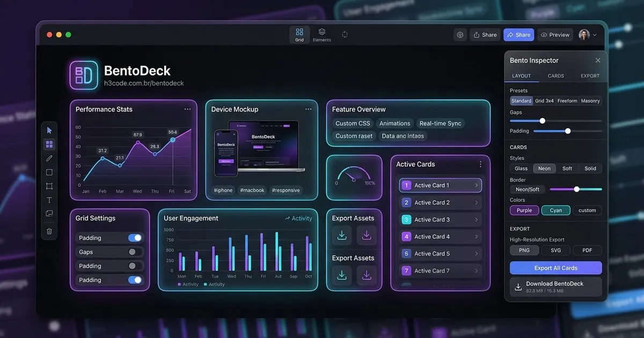Screen dimensions: 644x338
Task: Expand Active Card 7 chevron
Action: (x=476, y=271)
